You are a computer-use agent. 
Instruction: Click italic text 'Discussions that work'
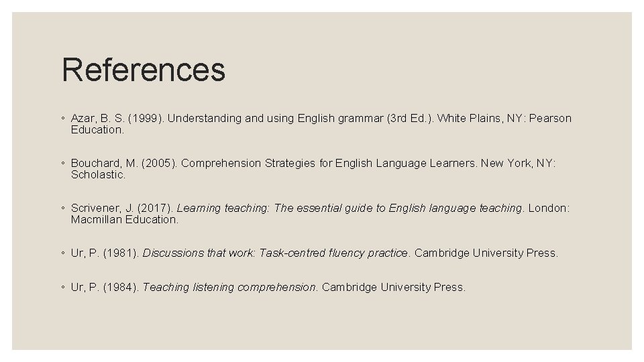coord(199,253)
